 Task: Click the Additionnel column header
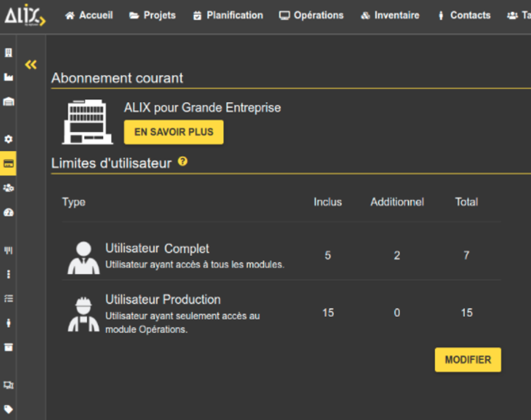397,202
